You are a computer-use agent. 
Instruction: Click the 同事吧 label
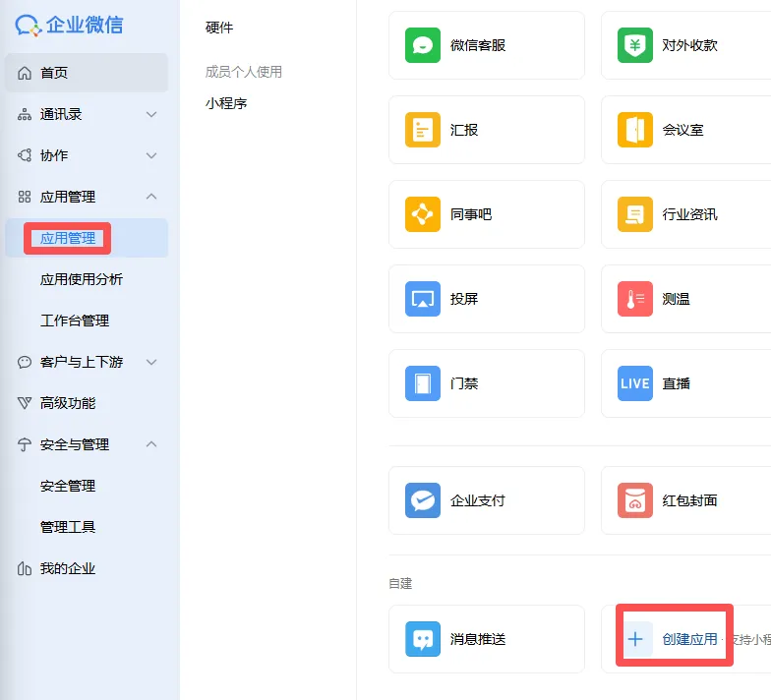[x=470, y=214]
